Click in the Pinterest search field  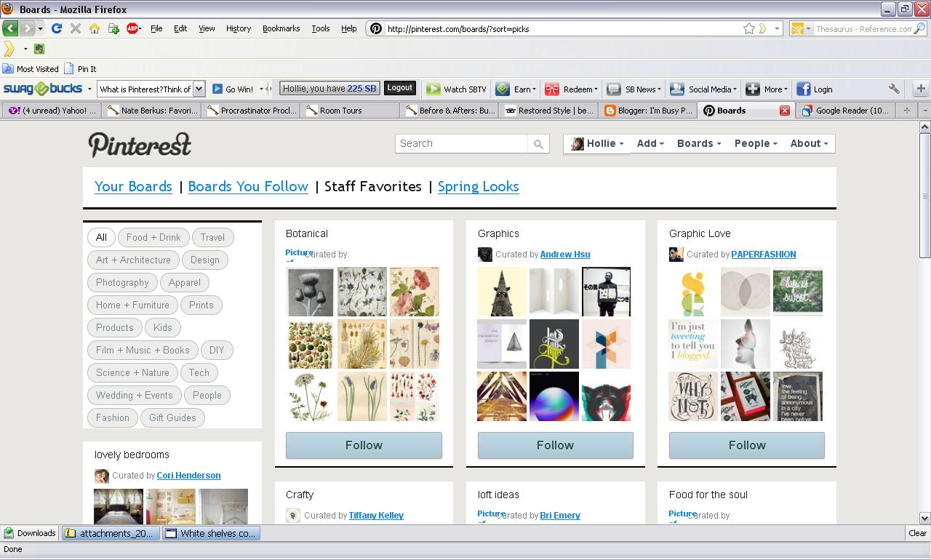pos(462,144)
